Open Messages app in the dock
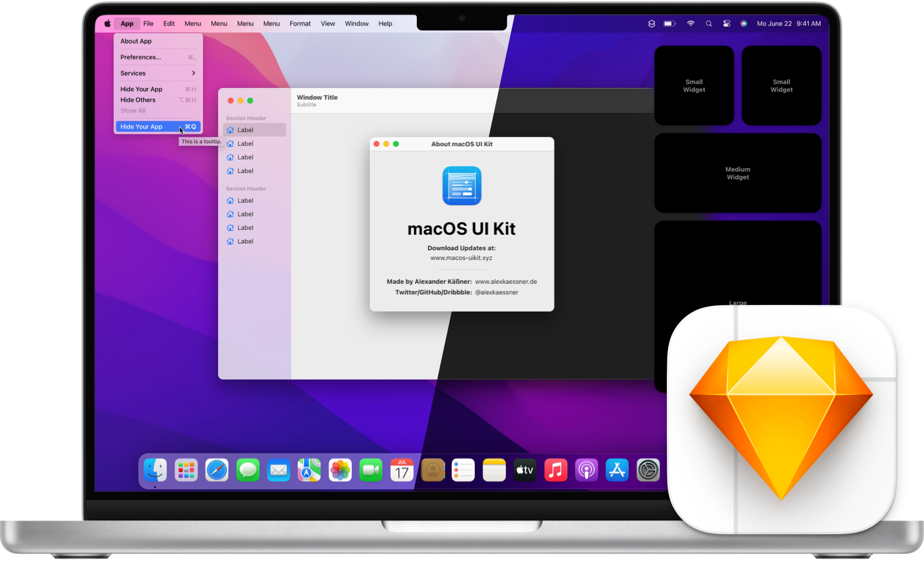 coord(248,470)
